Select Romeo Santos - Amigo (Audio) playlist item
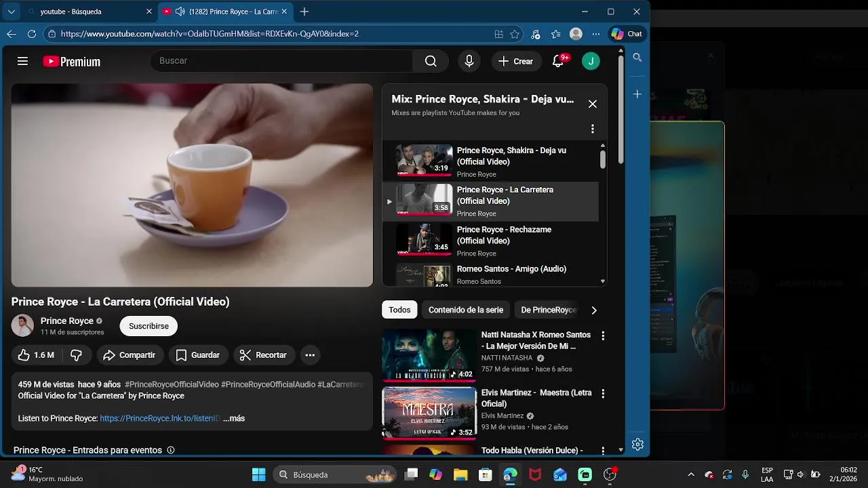 pos(490,274)
